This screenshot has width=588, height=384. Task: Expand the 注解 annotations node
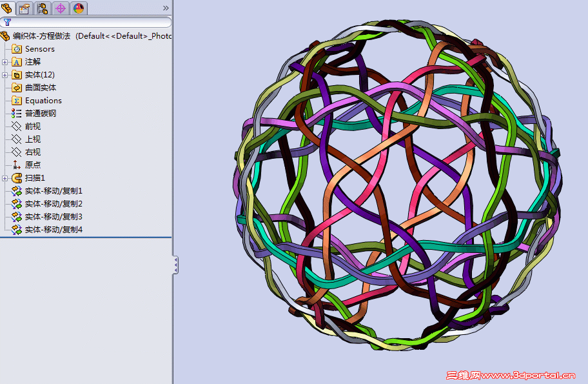coord(5,62)
